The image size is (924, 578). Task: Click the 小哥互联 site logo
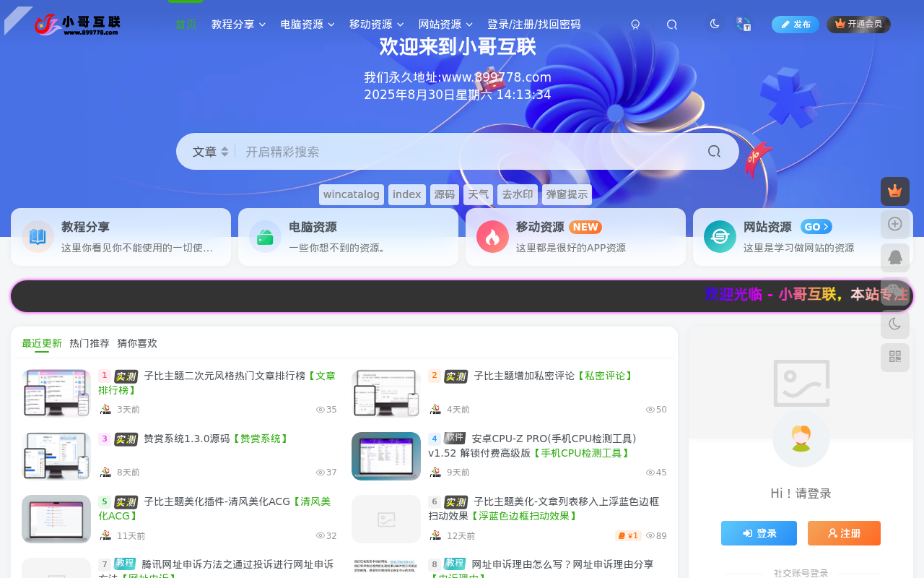point(77,25)
